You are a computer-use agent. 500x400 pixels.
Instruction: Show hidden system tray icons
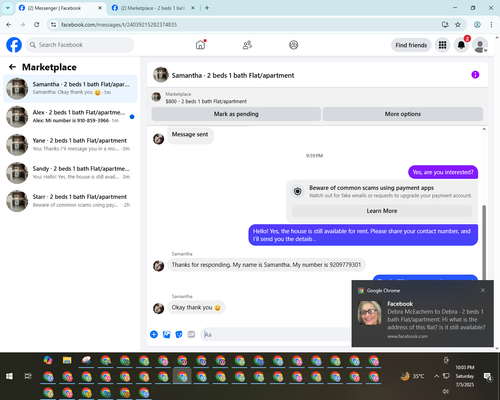(x=436, y=376)
